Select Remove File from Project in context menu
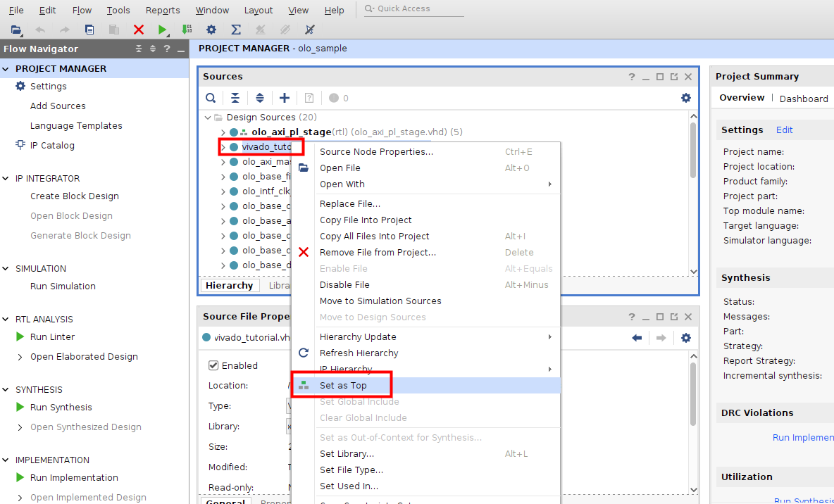 [x=426, y=253]
